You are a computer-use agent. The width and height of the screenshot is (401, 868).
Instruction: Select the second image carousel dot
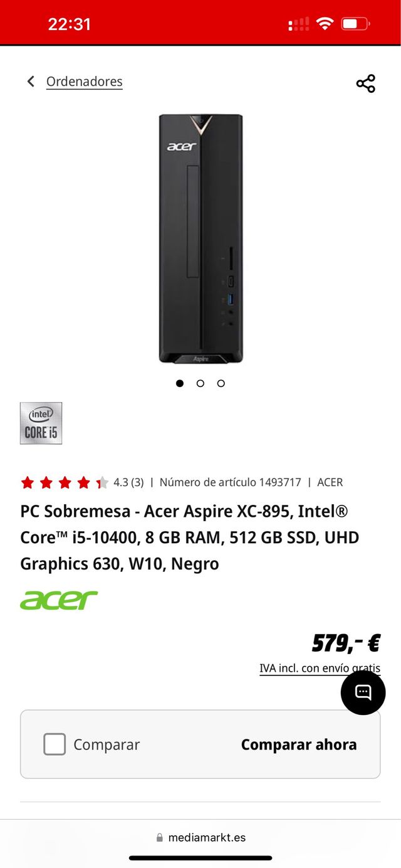tap(200, 383)
